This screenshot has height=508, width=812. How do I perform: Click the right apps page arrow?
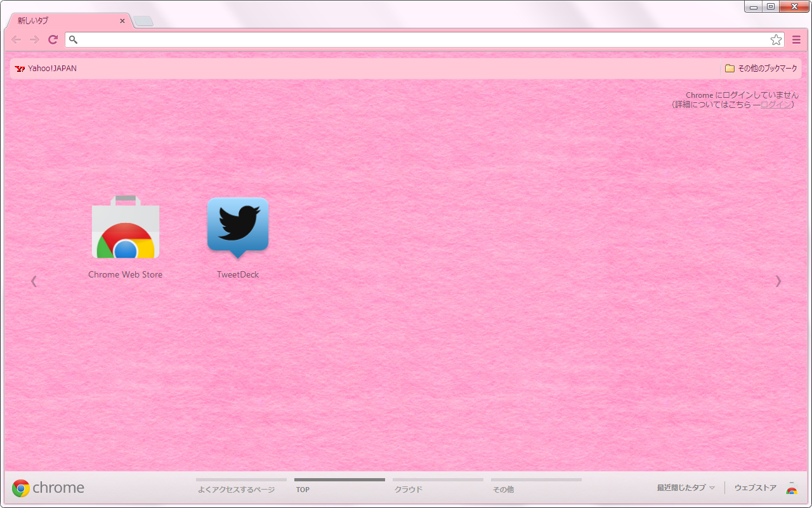778,281
